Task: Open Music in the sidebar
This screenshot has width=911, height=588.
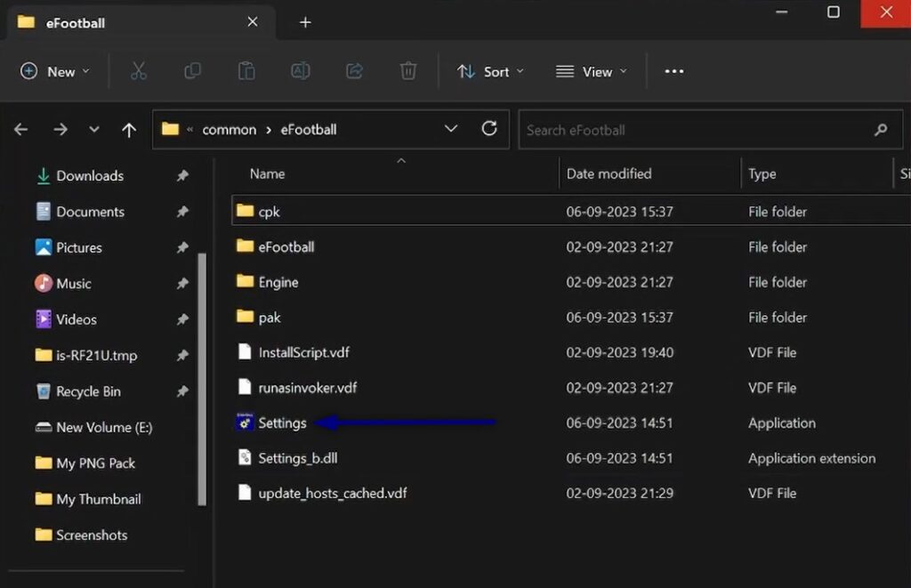Action: pos(74,284)
